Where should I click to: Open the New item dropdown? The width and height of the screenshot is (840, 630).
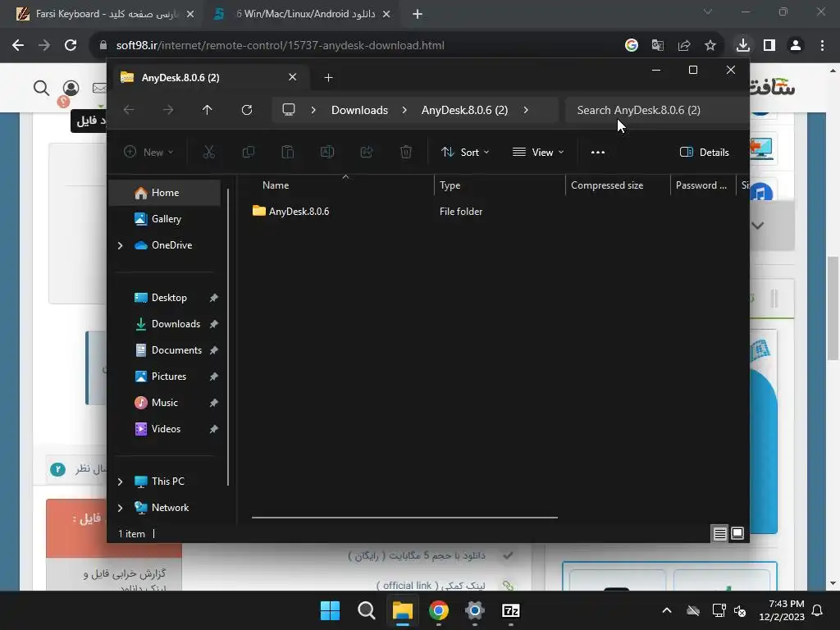pyautogui.click(x=148, y=152)
